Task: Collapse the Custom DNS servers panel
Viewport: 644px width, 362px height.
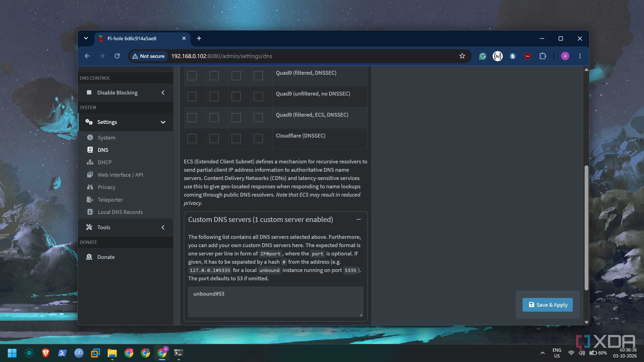Action: point(359,219)
